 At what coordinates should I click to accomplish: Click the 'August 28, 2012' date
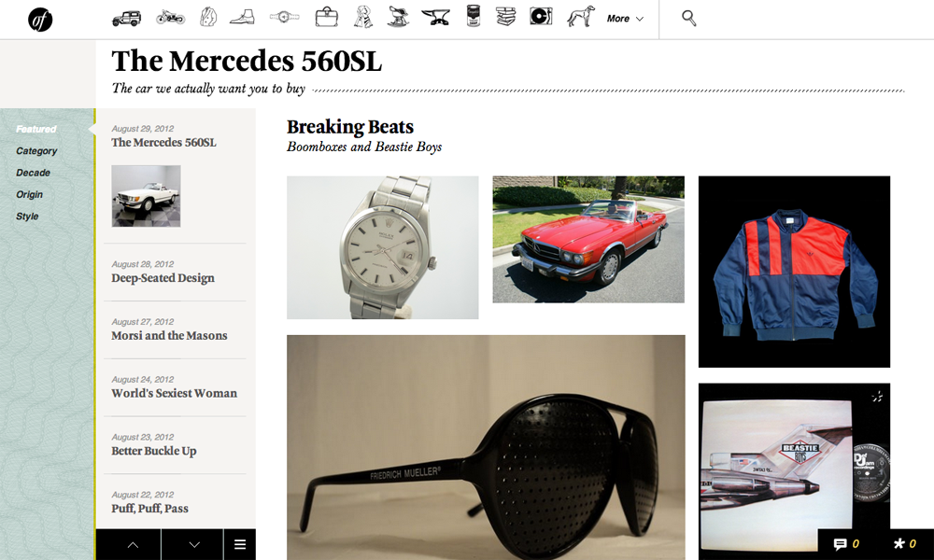click(x=142, y=264)
